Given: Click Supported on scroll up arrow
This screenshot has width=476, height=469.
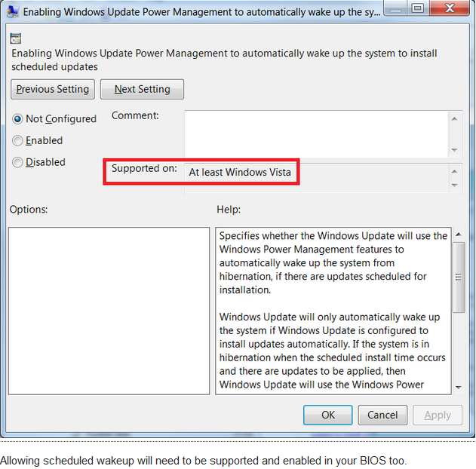Looking at the screenshot, I should pos(454,172).
